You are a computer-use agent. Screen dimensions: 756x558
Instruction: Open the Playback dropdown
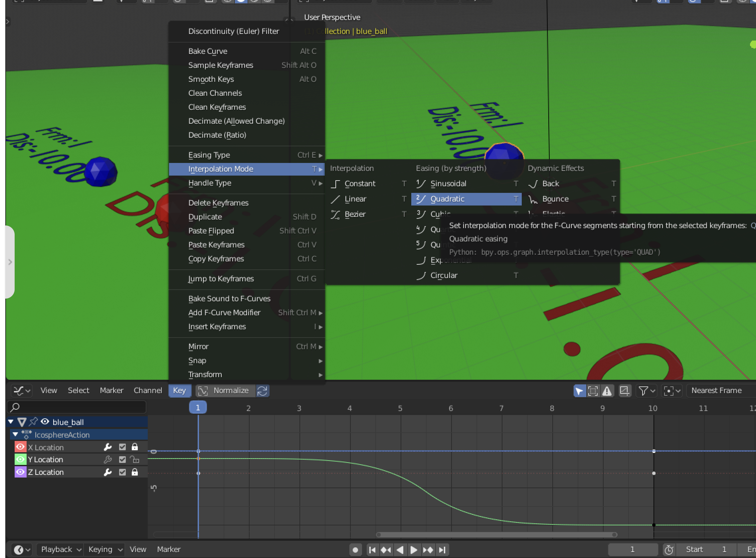pyautogui.click(x=60, y=550)
